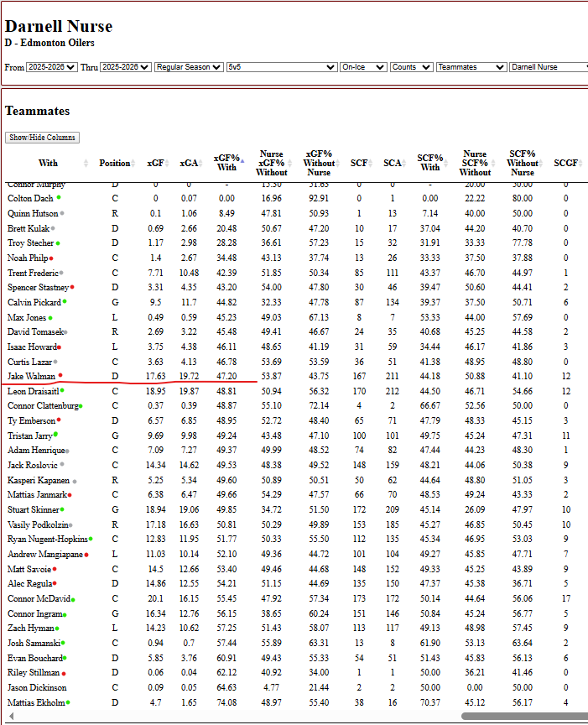Sort by SCF% With column header
The width and height of the screenshot is (588, 725).
coord(430,163)
